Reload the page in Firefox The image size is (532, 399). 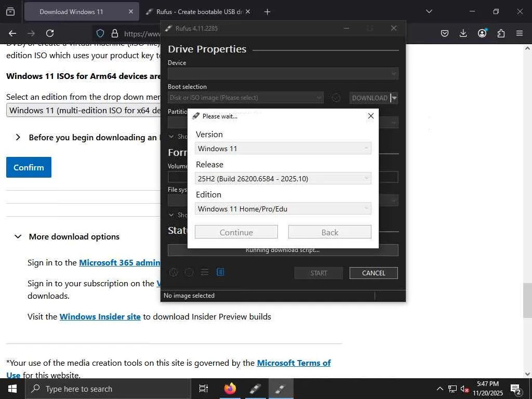50,33
